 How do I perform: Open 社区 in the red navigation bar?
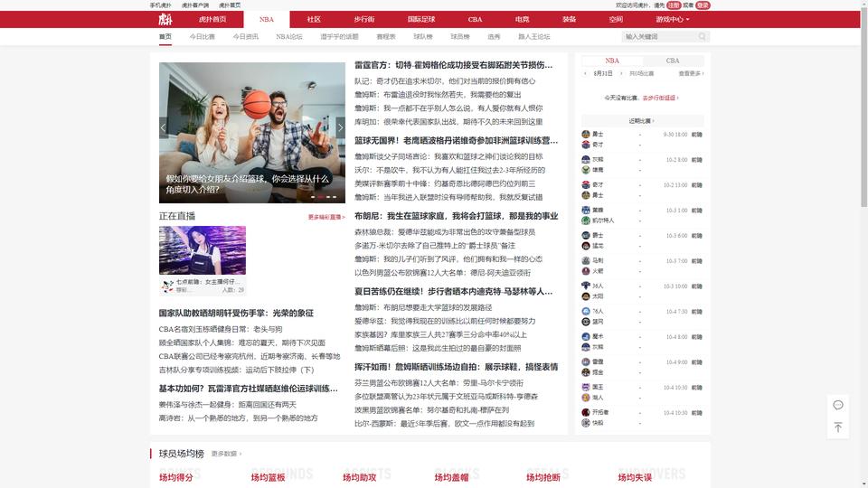point(314,19)
